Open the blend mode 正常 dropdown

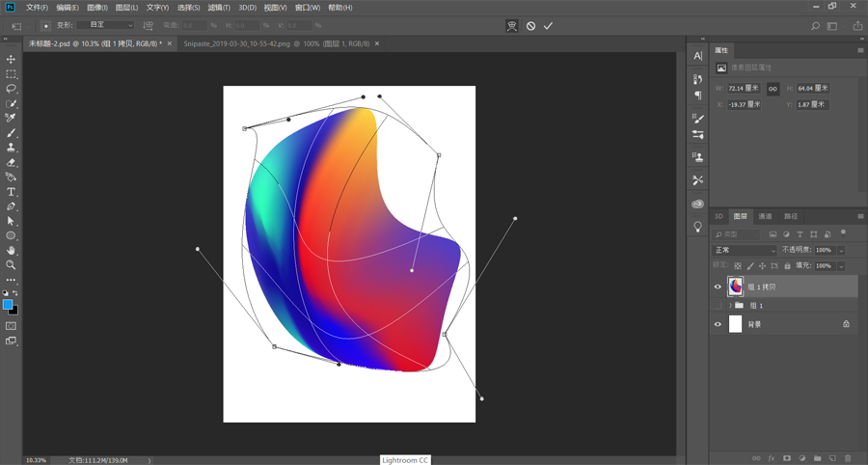745,250
